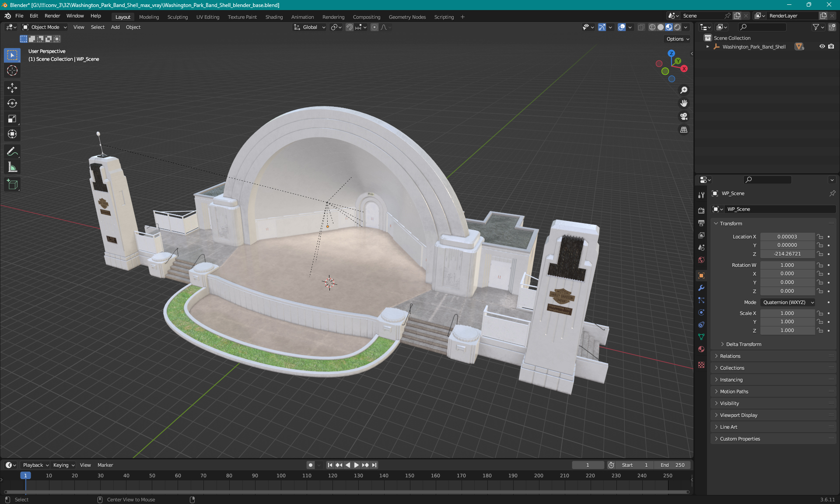Toggle camera view icon in viewport

[684, 116]
